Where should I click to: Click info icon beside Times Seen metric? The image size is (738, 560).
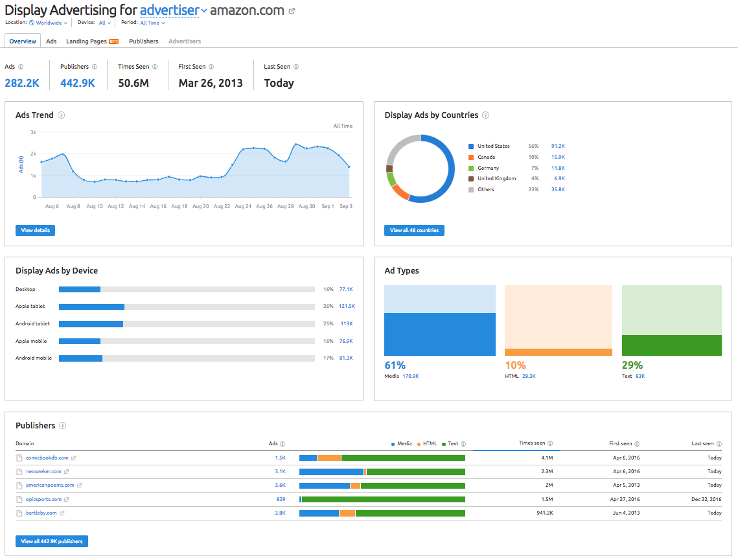(155, 67)
